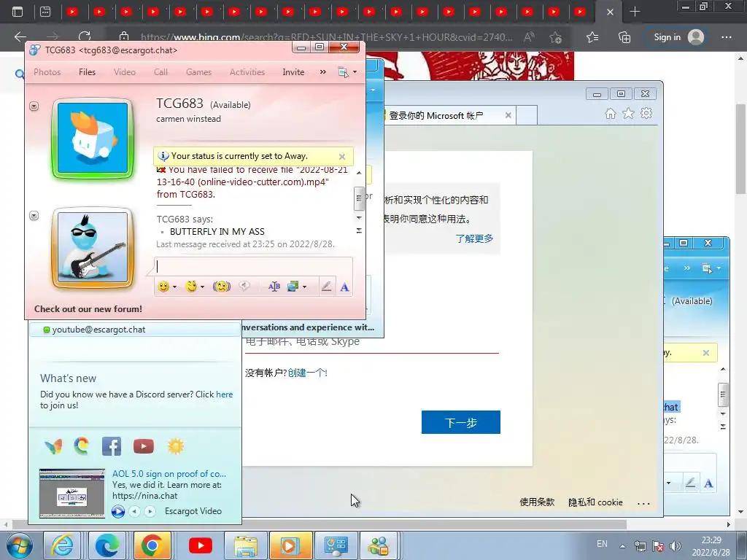The width and height of the screenshot is (747, 560).
Task: Open the emoticon picker in TCG683 chat
Action: click(163, 287)
